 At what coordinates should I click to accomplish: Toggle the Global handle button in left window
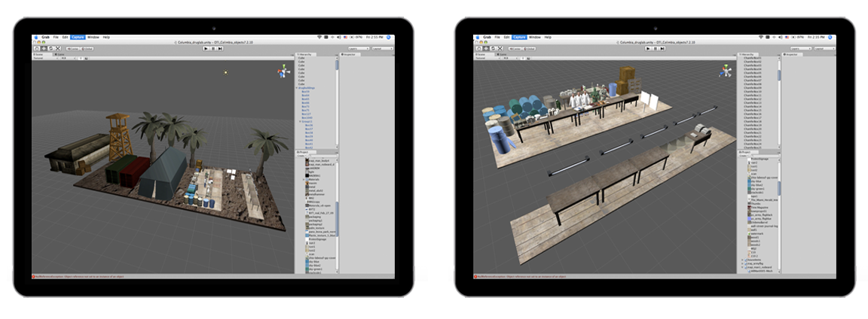[x=87, y=48]
